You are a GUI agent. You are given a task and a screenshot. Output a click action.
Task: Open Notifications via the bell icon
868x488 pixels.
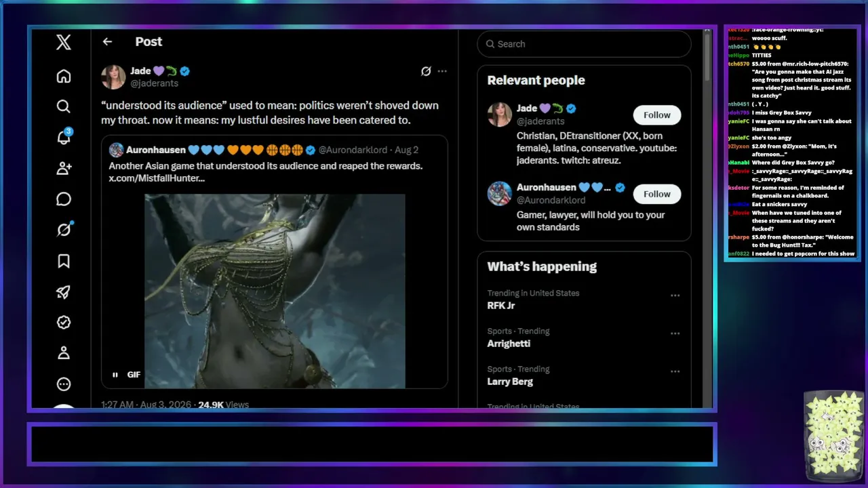pos(64,137)
